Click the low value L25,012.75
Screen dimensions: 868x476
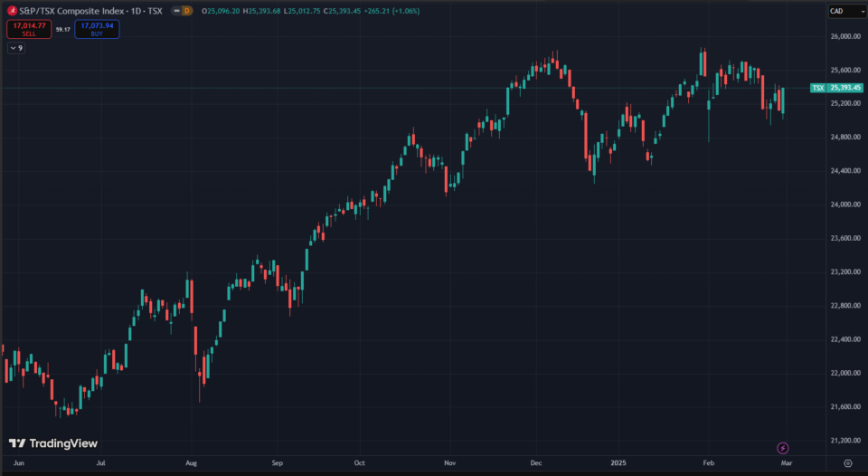[x=302, y=11]
